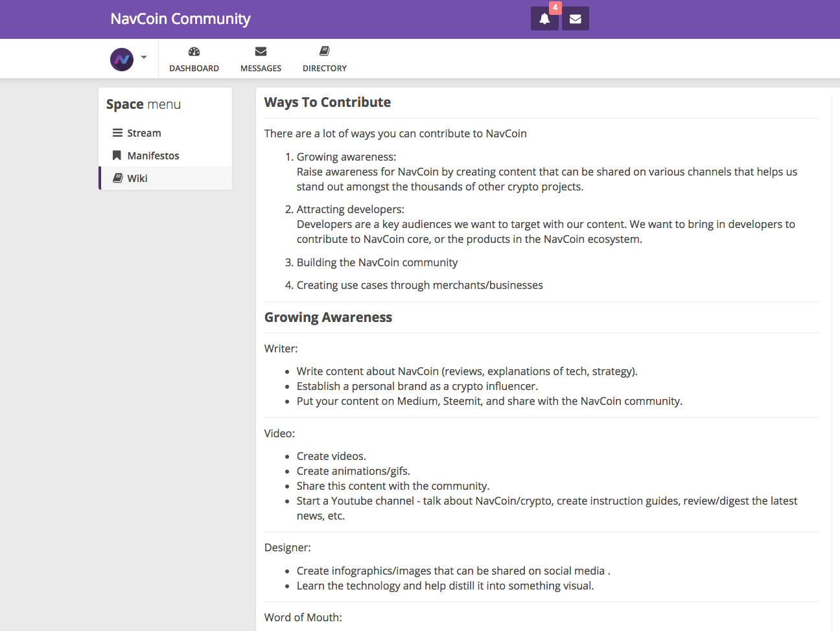Click the Directory book icon
This screenshot has width=840, height=631.
(325, 51)
